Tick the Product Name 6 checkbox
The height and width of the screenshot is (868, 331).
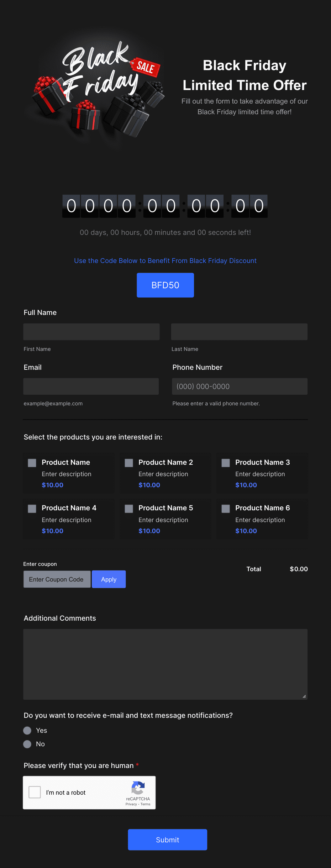[x=226, y=509]
